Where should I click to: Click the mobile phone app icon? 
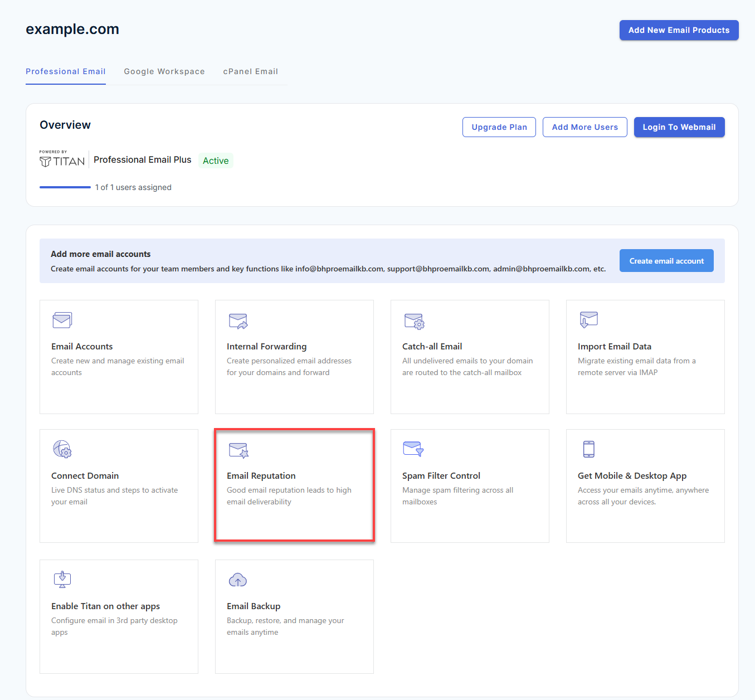[x=588, y=449]
